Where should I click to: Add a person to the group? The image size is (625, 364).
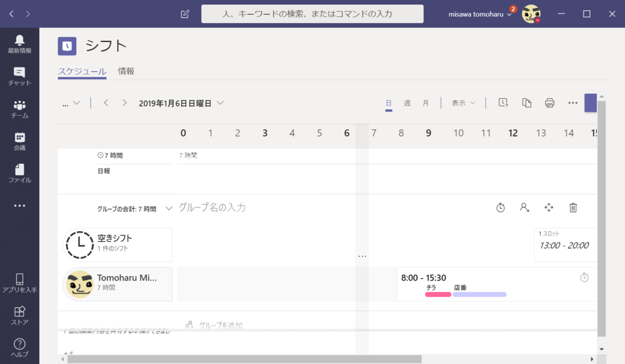[524, 207]
